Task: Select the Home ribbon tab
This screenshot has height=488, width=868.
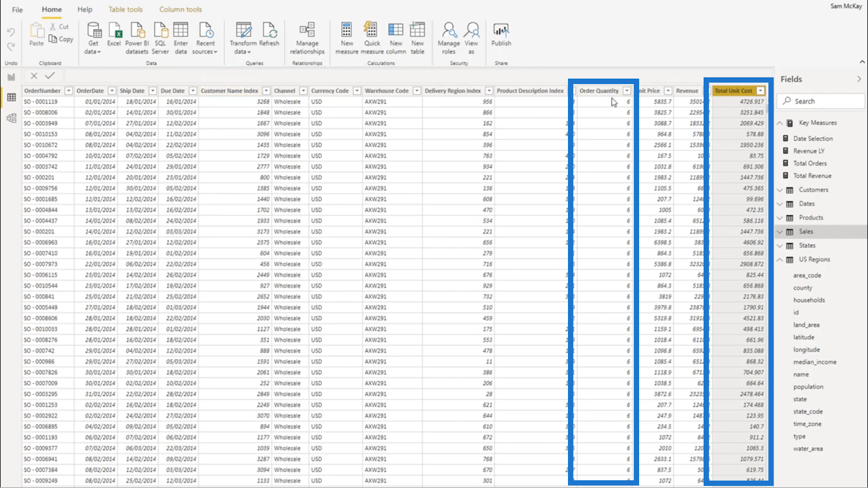Action: [52, 10]
